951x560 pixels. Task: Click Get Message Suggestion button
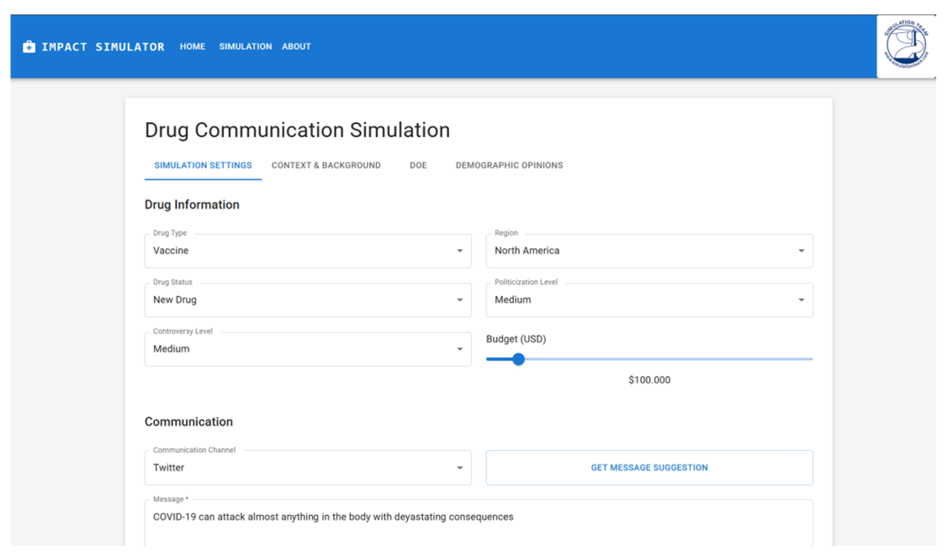(649, 467)
